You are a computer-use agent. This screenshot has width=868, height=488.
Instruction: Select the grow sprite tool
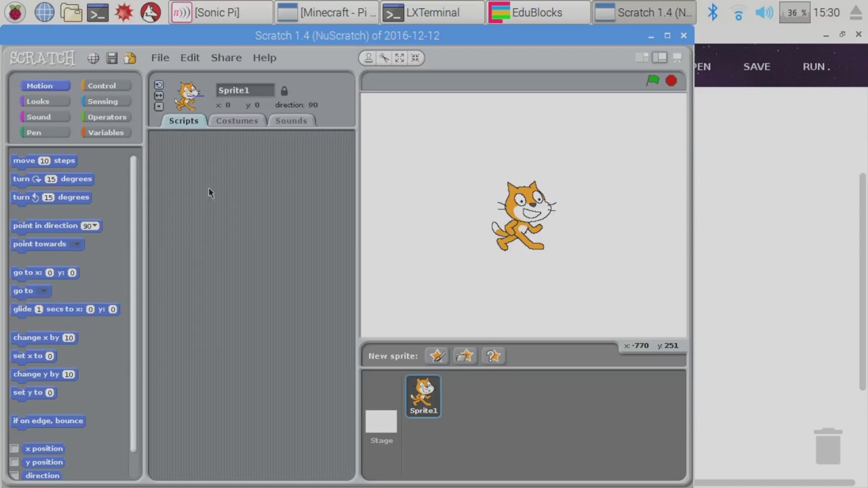click(x=399, y=58)
